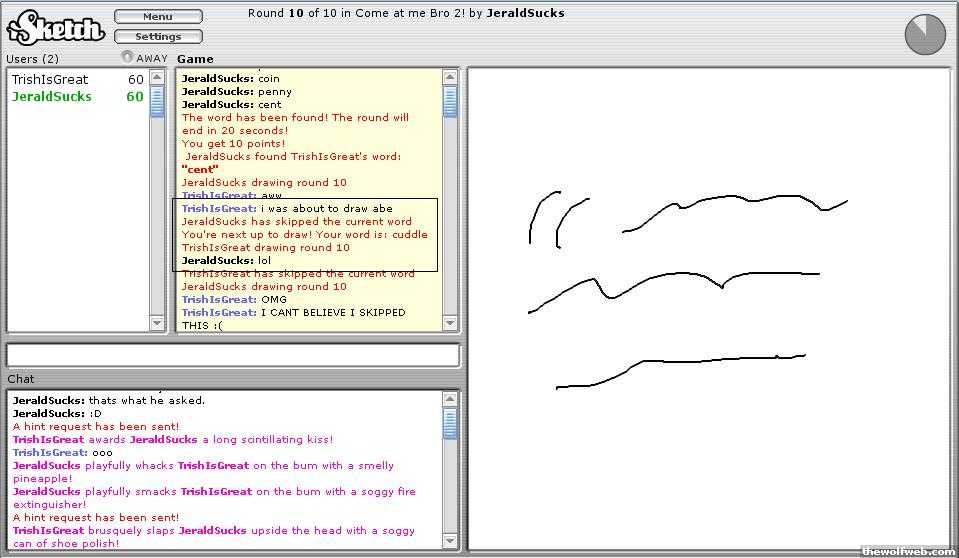Screen dimensions: 959x558
Task: Click the Game log scroll down arrow
Action: (450, 322)
